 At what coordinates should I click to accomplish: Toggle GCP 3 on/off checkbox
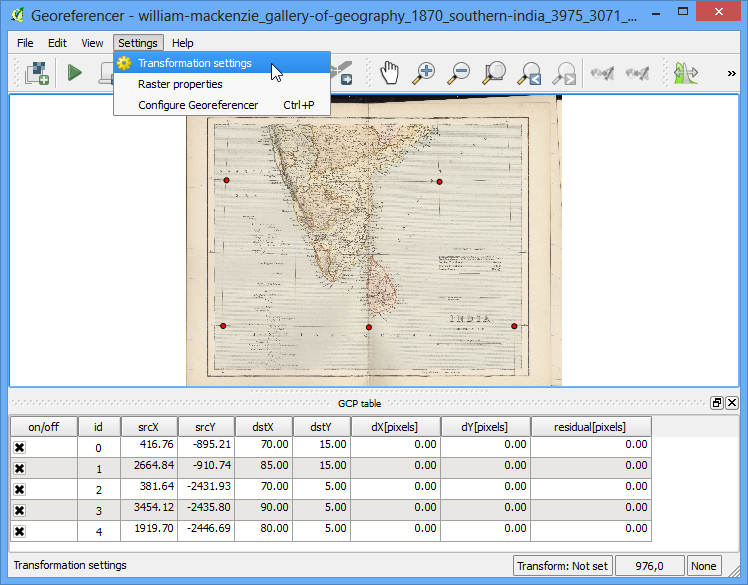coord(20,511)
